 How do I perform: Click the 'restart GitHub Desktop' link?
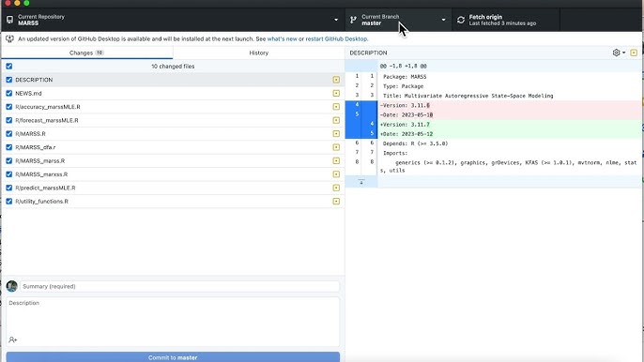(336, 39)
